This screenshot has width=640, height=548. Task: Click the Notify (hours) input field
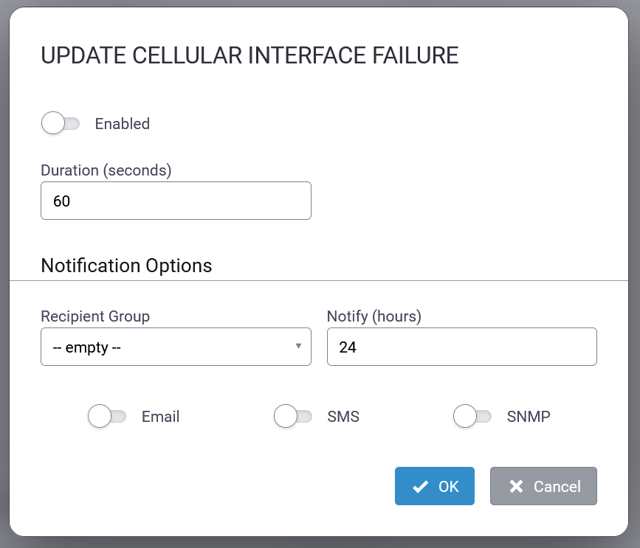tap(461, 347)
